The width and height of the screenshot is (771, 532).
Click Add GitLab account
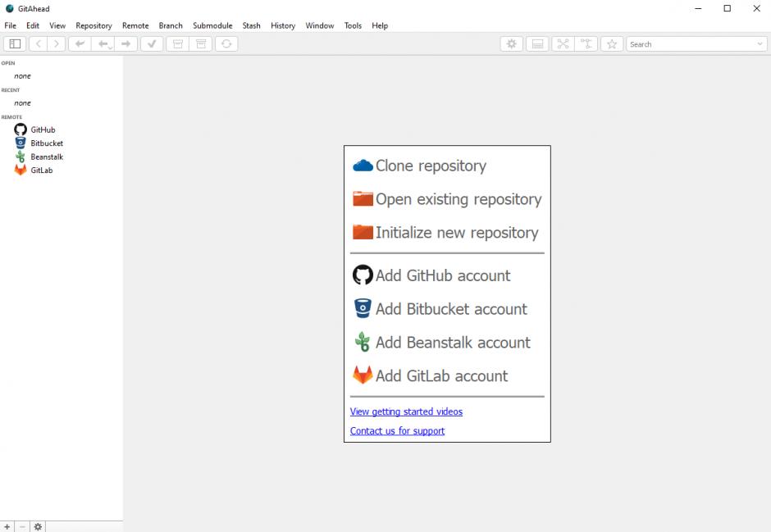[x=431, y=375]
